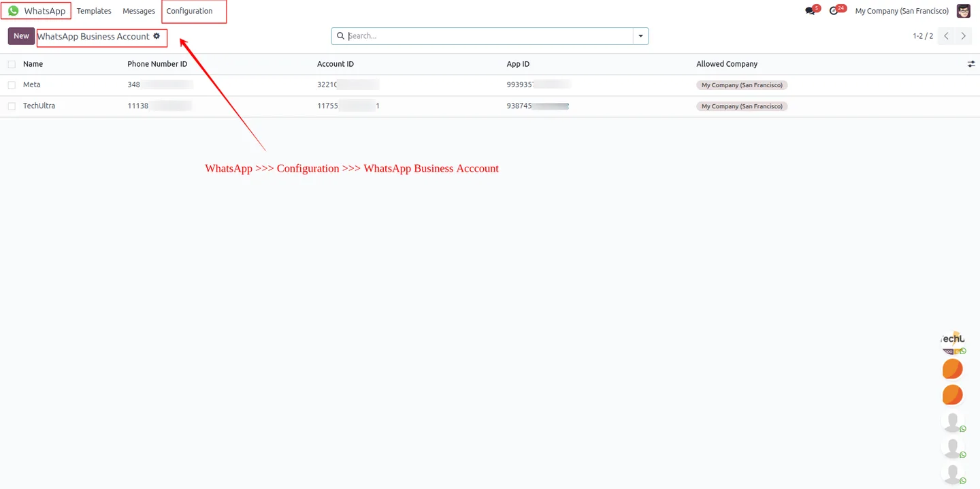
Task: Open the conversations icon with badge 5
Action: pos(810,11)
